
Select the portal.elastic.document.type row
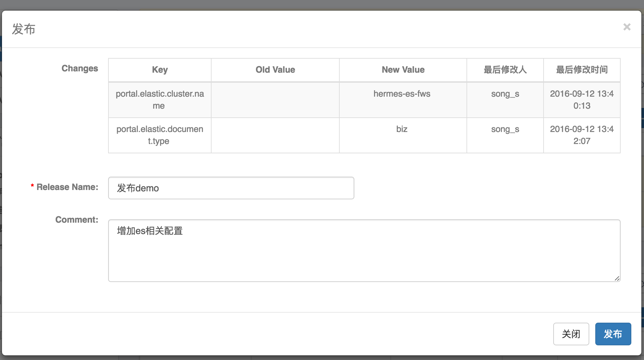[x=159, y=135]
